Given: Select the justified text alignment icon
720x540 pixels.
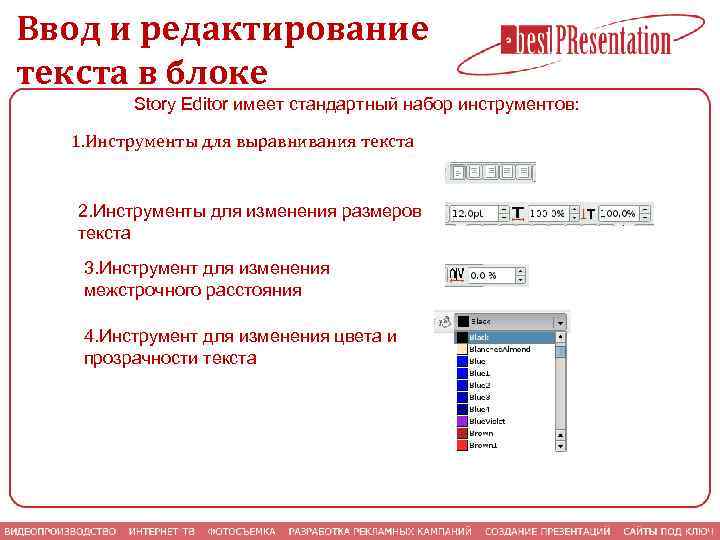Looking at the screenshot, I should [507, 172].
